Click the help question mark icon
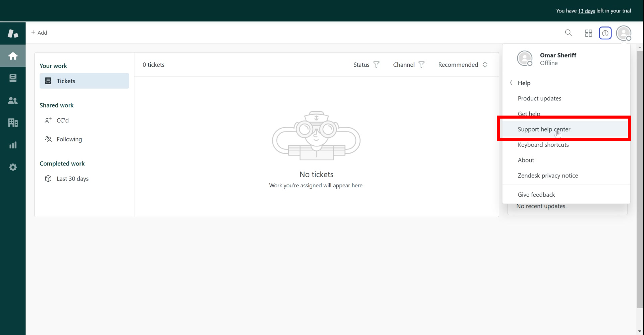The image size is (644, 335). [605, 33]
